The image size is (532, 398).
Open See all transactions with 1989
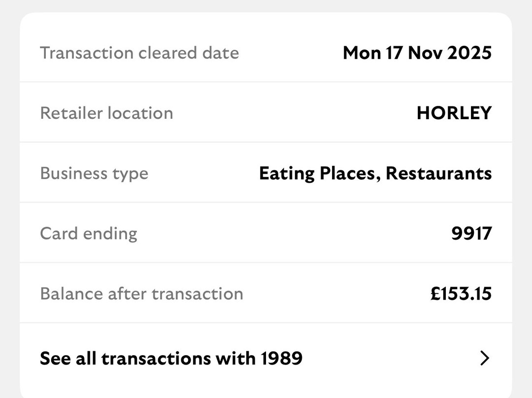coord(170,358)
